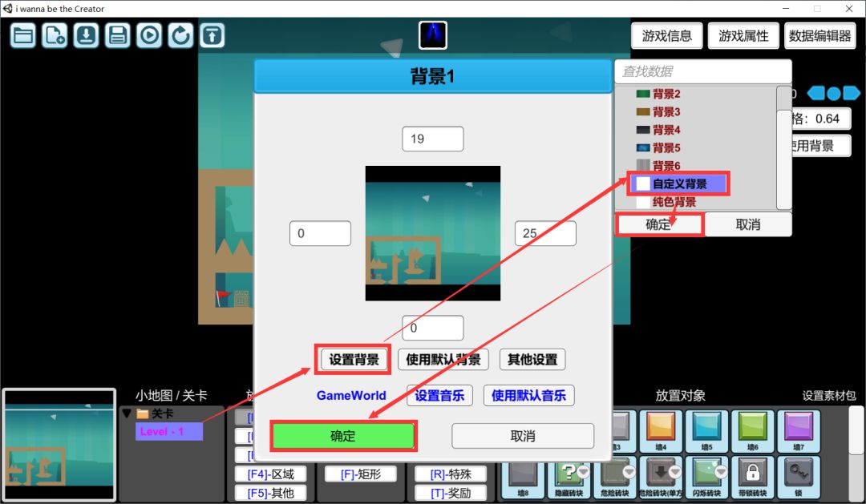Choose 自定义背景 in the background list
Viewport: 866px width, 504px height.
click(679, 184)
